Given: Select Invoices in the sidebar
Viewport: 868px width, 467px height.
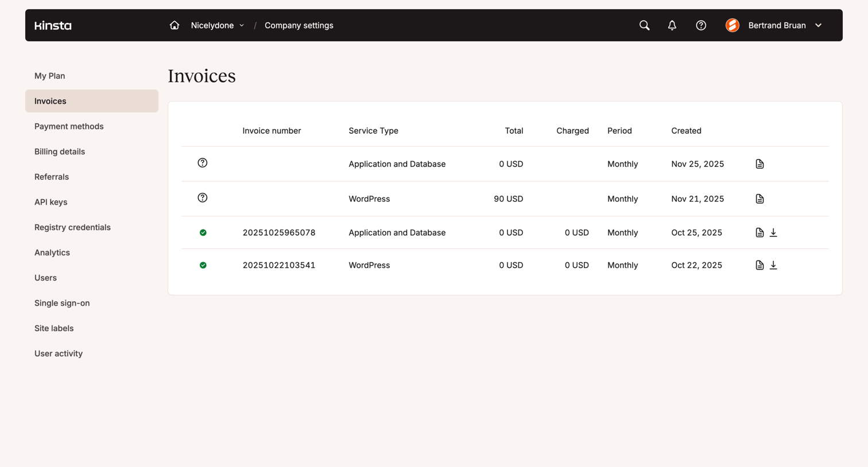Looking at the screenshot, I should pos(92,101).
